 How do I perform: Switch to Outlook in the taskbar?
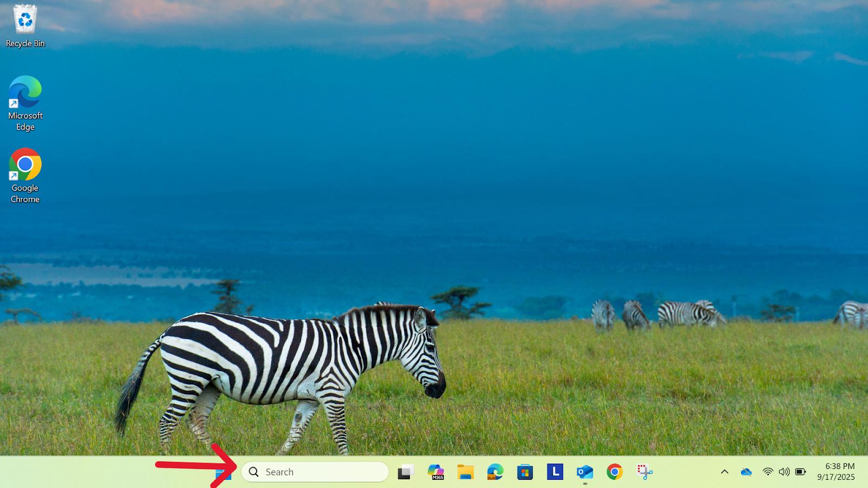[585, 472]
